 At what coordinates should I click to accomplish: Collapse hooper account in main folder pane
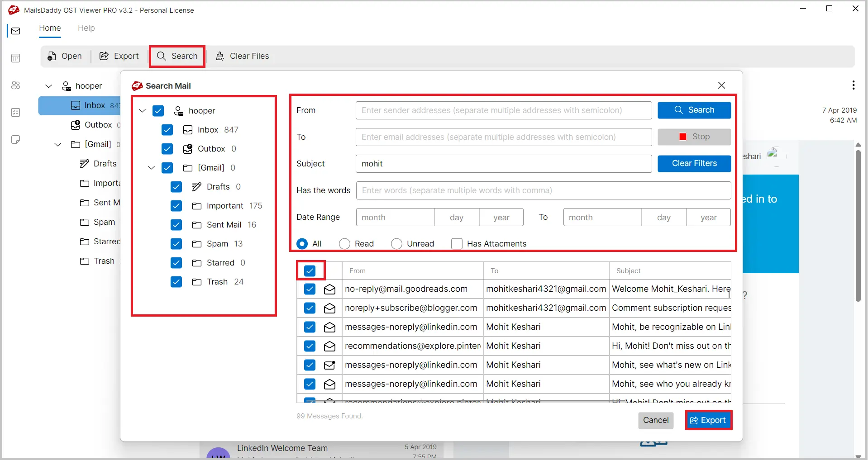pos(49,86)
